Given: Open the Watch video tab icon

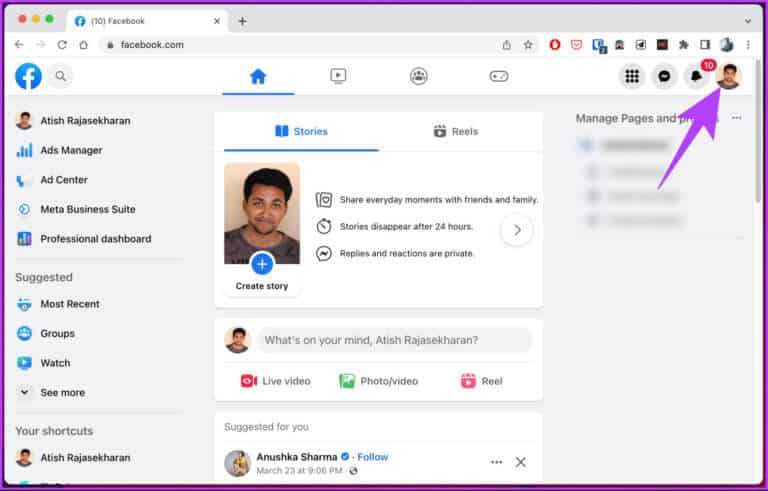Looking at the screenshot, I should pyautogui.click(x=338, y=76).
